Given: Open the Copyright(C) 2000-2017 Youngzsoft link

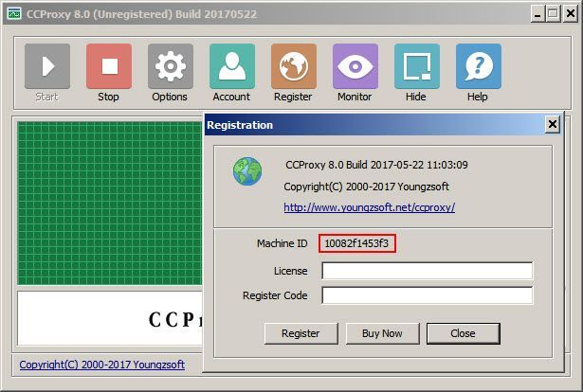Looking at the screenshot, I should pos(101,365).
